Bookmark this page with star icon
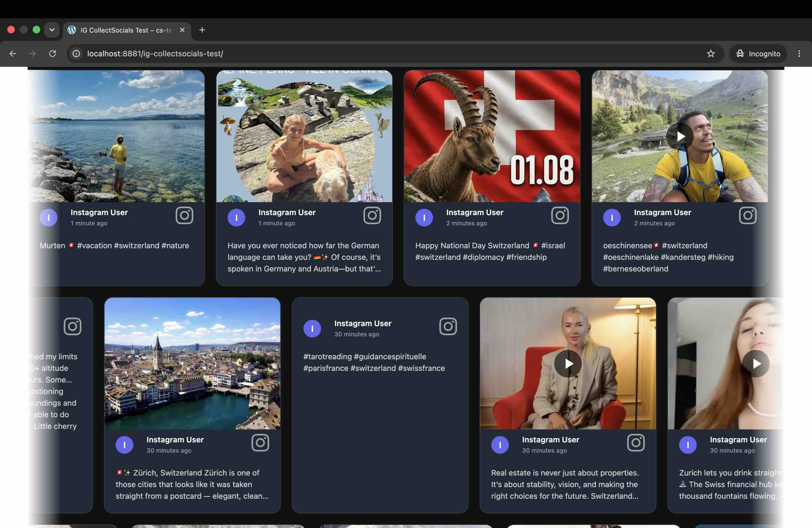 pyautogui.click(x=711, y=54)
